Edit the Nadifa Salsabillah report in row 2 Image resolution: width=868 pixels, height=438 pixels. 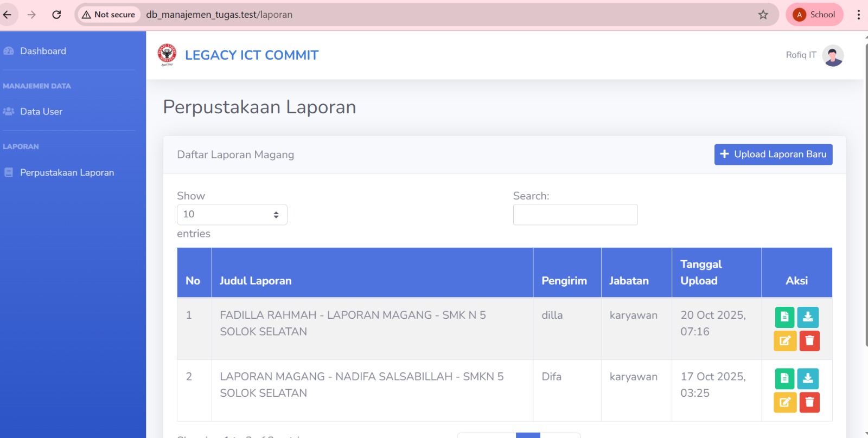pyautogui.click(x=784, y=402)
